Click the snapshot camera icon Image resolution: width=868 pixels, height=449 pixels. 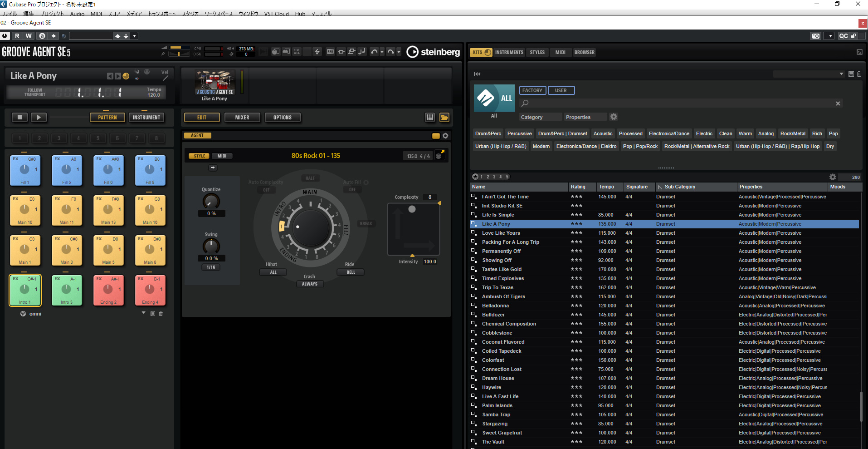click(816, 36)
